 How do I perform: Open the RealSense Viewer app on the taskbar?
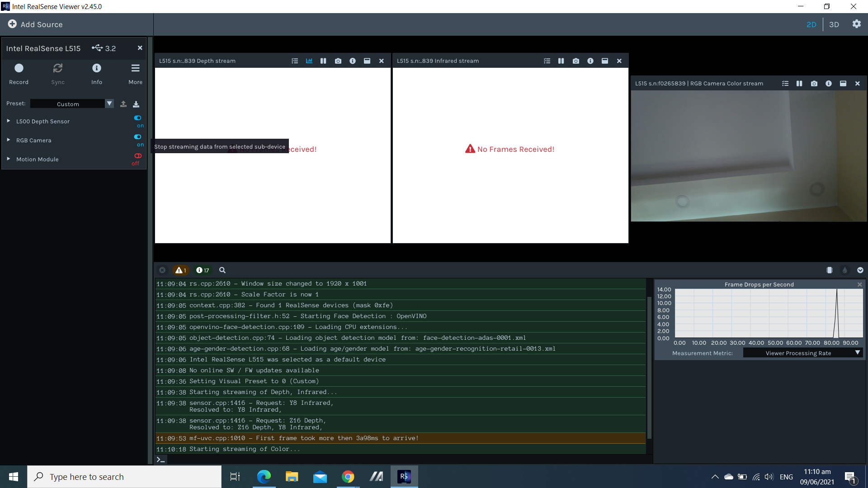click(404, 476)
